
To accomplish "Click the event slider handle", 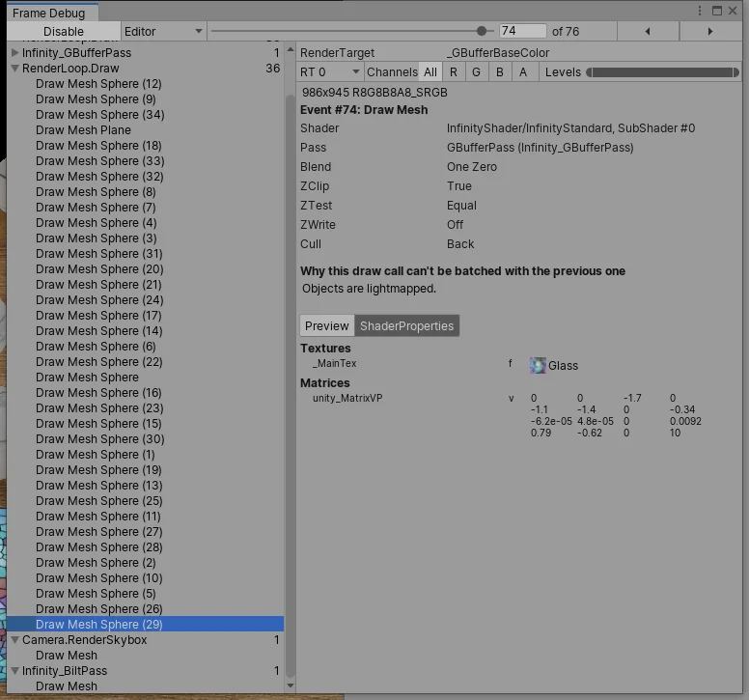I will pos(482,32).
